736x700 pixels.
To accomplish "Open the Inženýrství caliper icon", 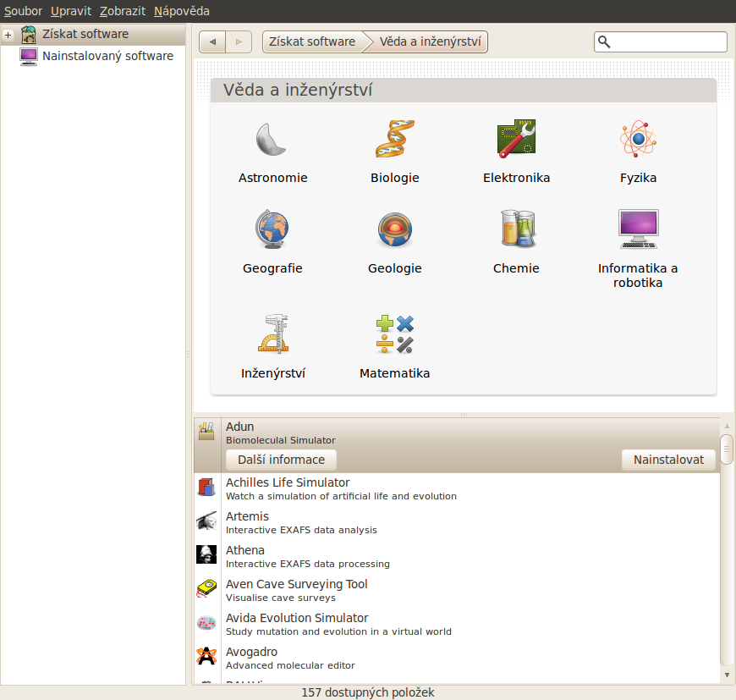I will point(273,333).
